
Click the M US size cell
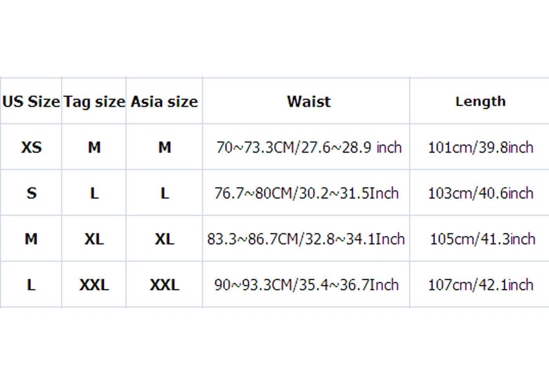[31, 239]
